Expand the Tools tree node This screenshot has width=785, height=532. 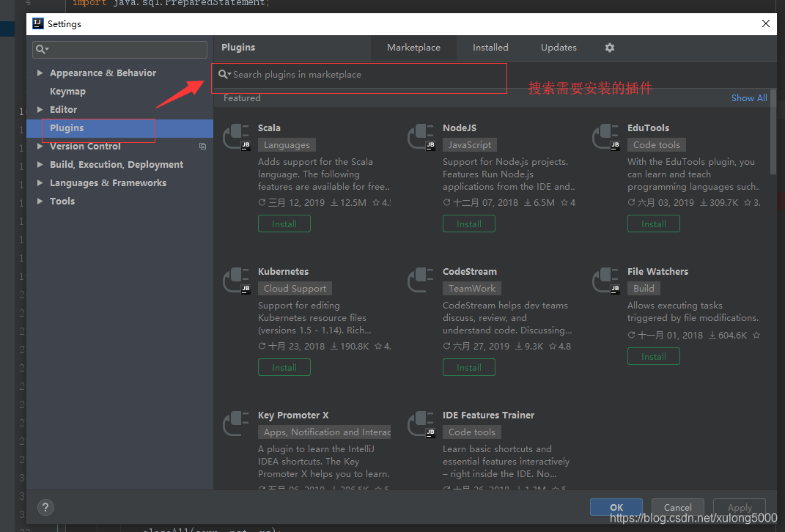40,202
